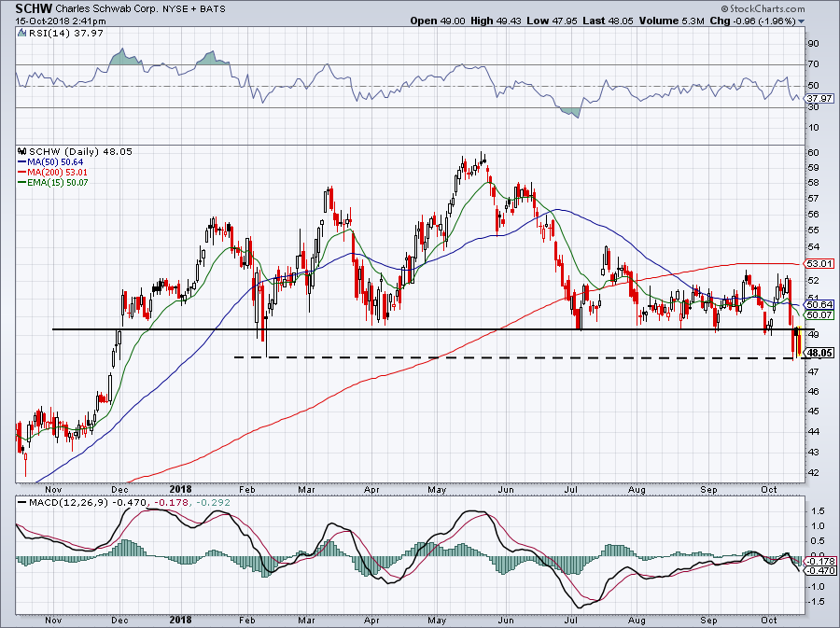The height and width of the screenshot is (628, 840).
Task: Click the RSI(14) area icon in legend
Action: point(22,33)
